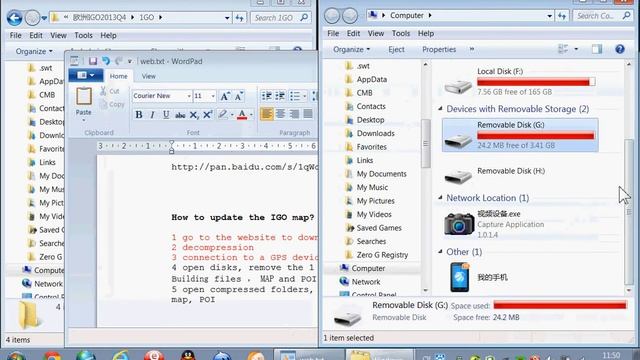Open bullet list style dropdown arrow
640x360 pixels.
(304, 97)
